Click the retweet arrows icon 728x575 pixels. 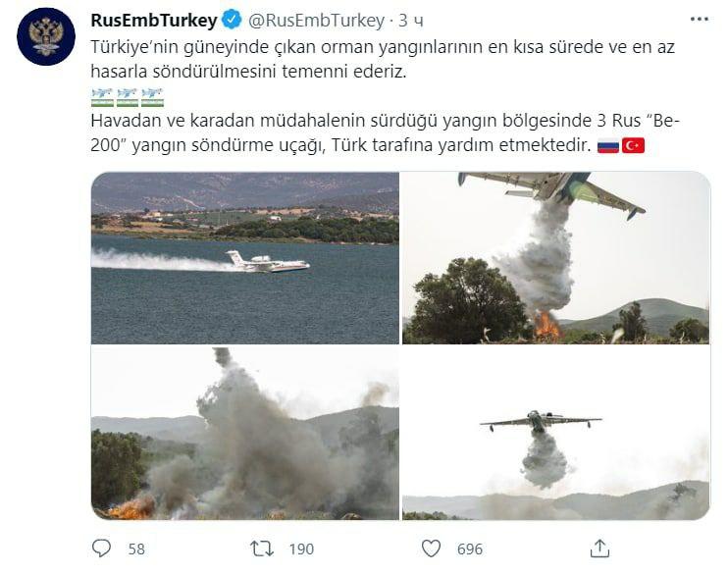262,549
